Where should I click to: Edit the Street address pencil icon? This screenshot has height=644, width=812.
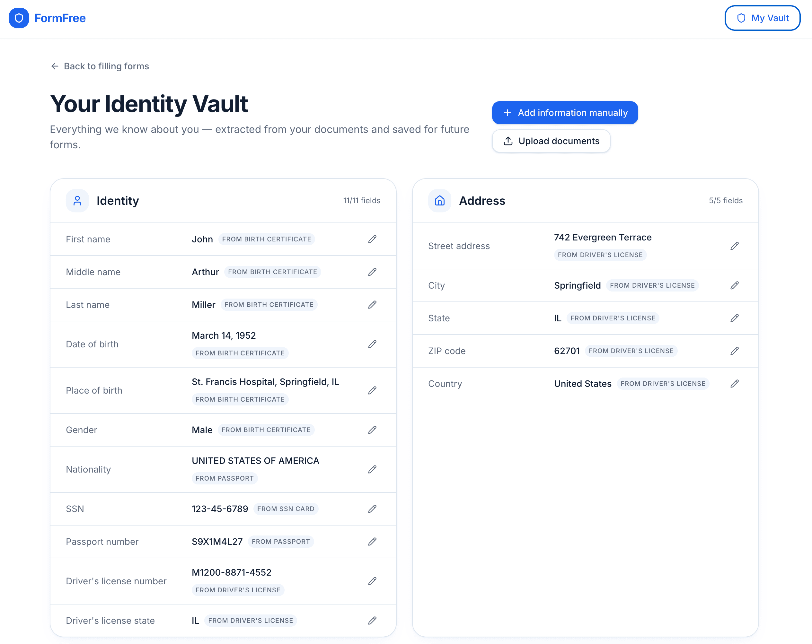[x=734, y=246]
